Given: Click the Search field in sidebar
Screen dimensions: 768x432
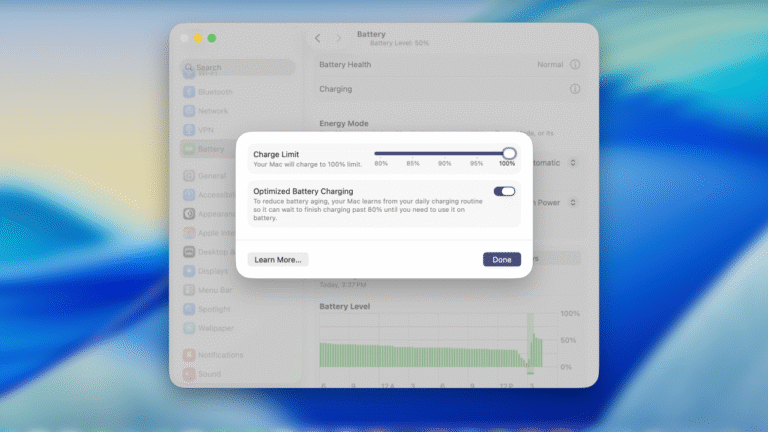Looking at the screenshot, I should point(238,68).
